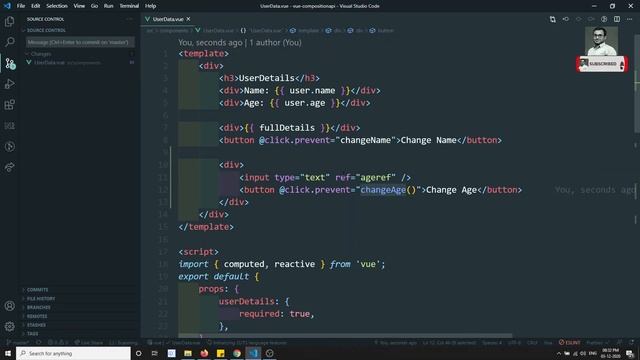This screenshot has height=360, width=640.
Task: Open the Help menu
Action: [x=151, y=6]
